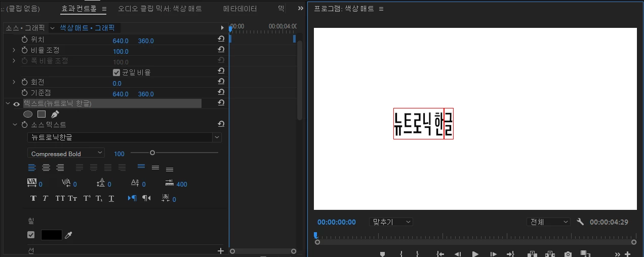Switch to the 메타데이터 tab

[240, 9]
